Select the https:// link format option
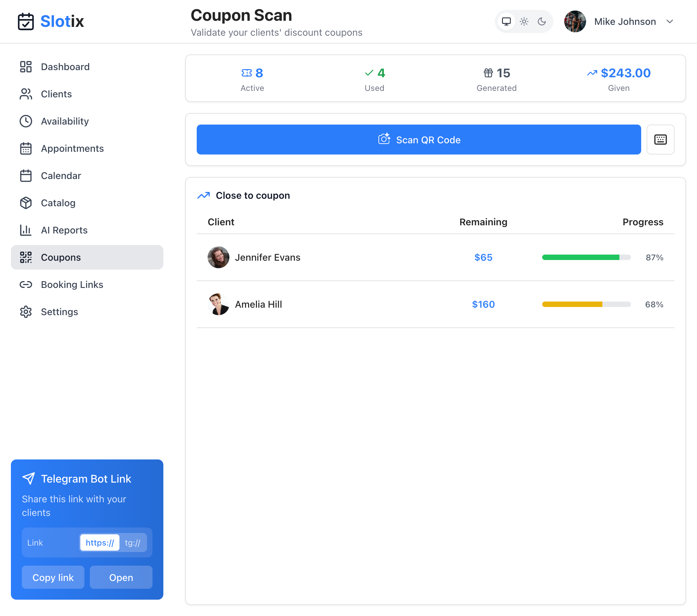The height and width of the screenshot is (616, 697). point(100,542)
